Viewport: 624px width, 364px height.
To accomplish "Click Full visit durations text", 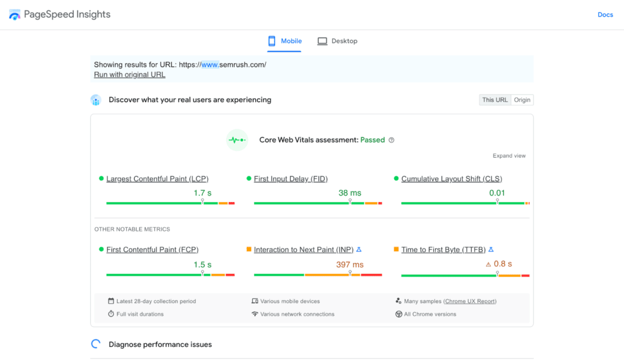I will pyautogui.click(x=140, y=314).
